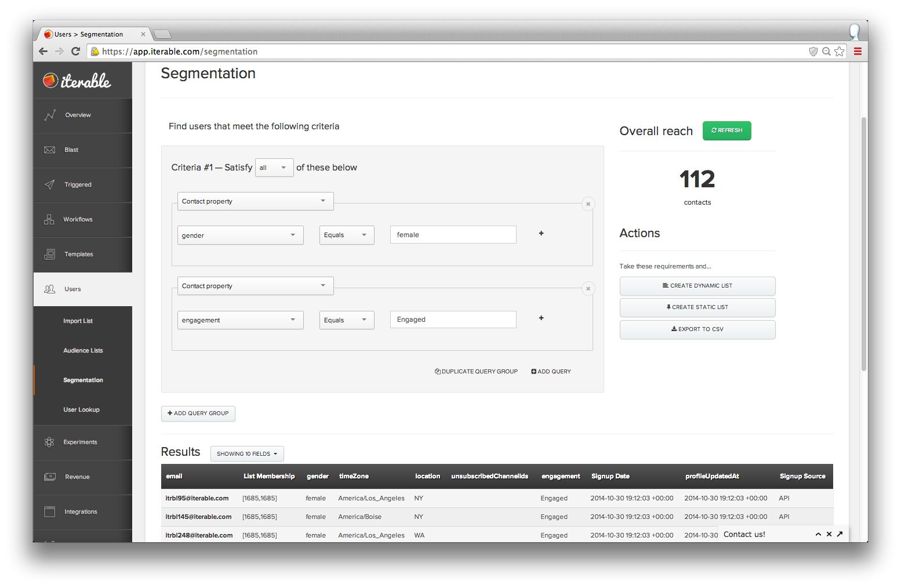Open the Satisfy 'all' dropdown
This screenshot has width=901, height=588.
[274, 168]
